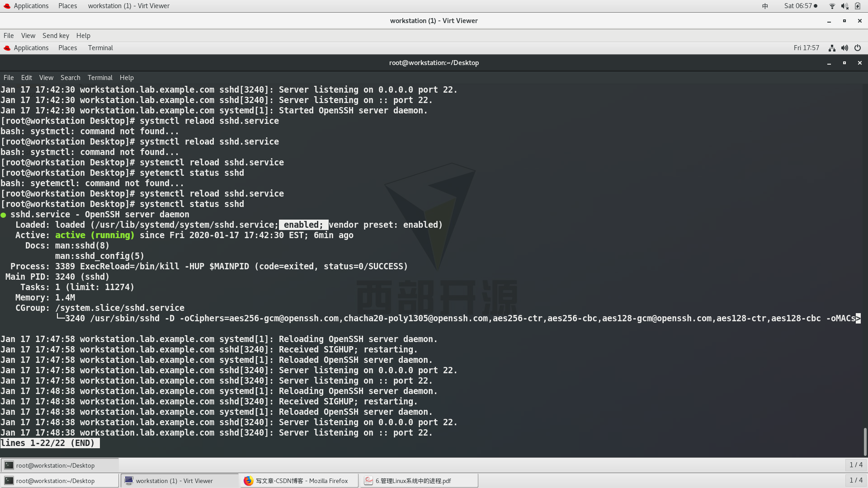868x488 pixels.
Task: Click the guest power icon
Action: pyautogui.click(x=858, y=48)
